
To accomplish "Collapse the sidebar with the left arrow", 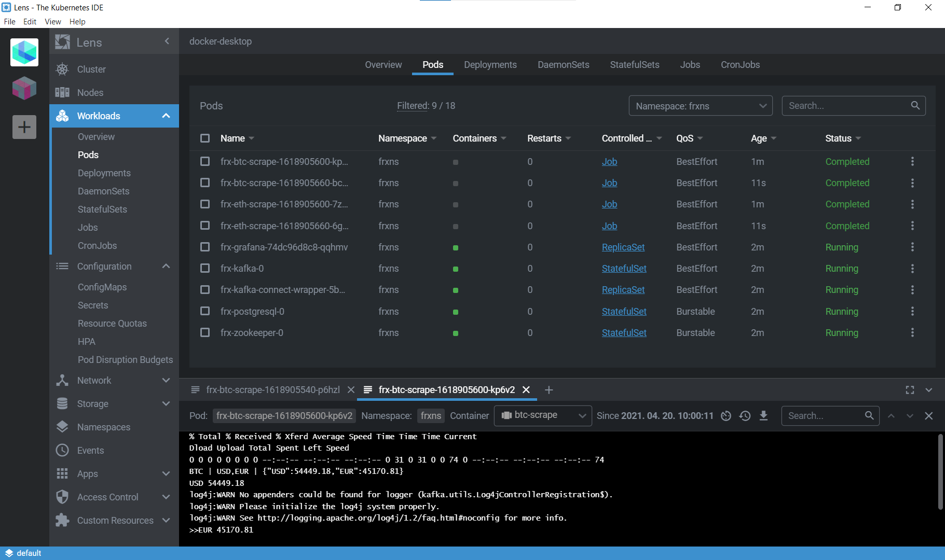I will [x=167, y=41].
